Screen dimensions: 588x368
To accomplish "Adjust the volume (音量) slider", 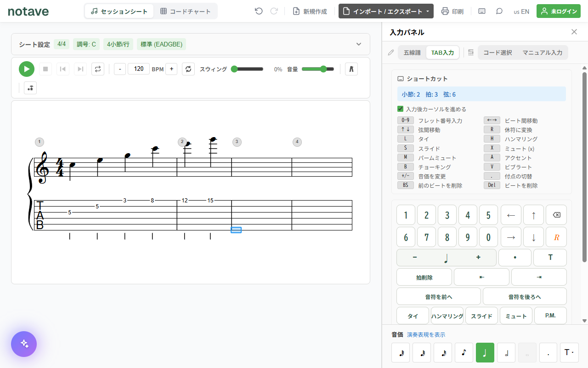I will point(318,69).
